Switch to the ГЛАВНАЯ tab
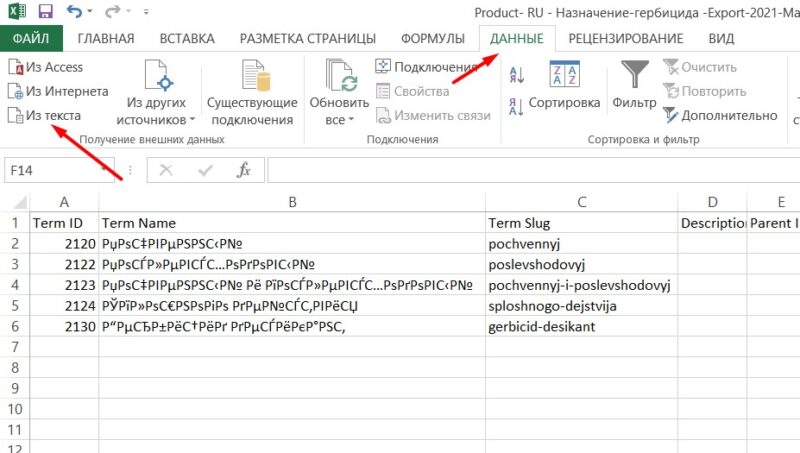Image resolution: width=800 pixels, height=453 pixels. 106,39
